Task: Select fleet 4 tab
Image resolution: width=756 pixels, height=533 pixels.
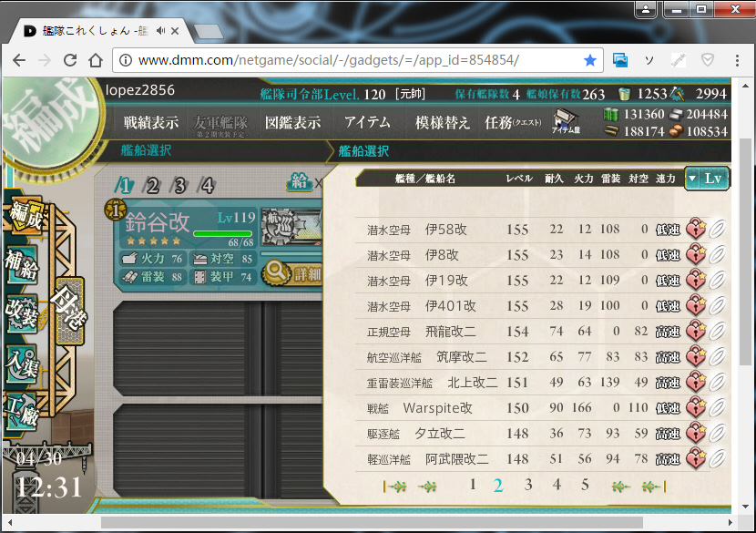Action: click(x=208, y=185)
